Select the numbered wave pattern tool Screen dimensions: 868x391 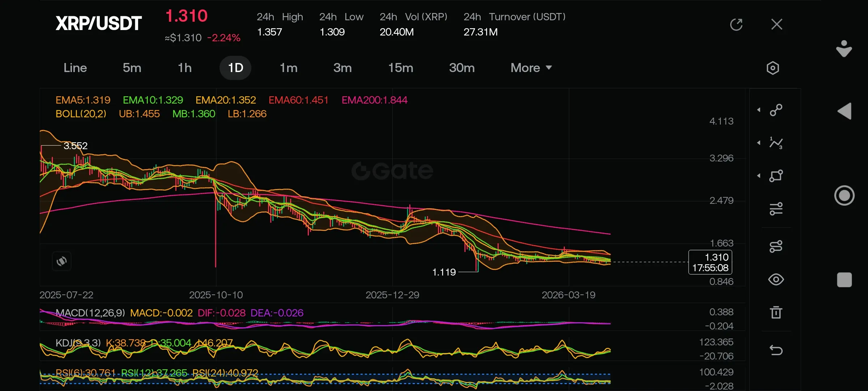click(776, 143)
